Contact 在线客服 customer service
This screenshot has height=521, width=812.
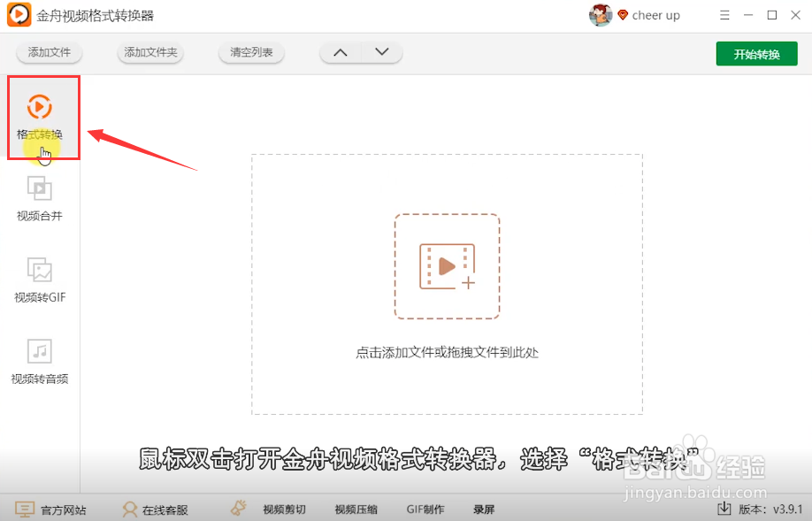pos(156,509)
